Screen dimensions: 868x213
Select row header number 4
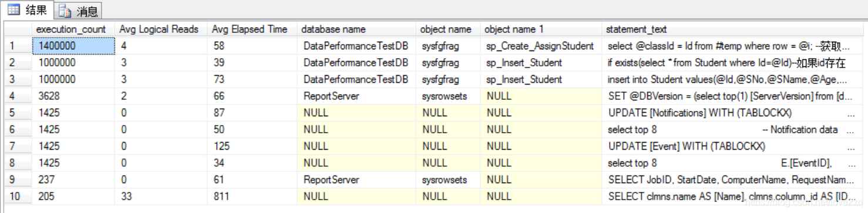click(18, 96)
